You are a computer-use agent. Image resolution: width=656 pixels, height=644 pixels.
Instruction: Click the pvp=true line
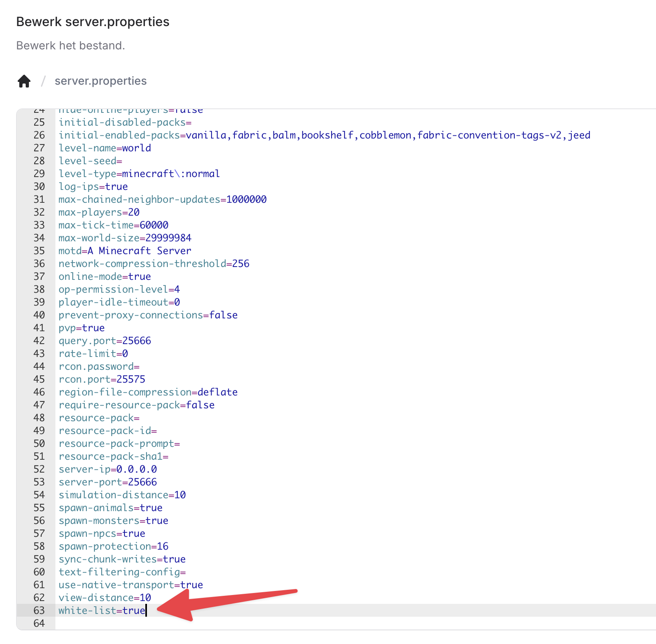tap(81, 328)
